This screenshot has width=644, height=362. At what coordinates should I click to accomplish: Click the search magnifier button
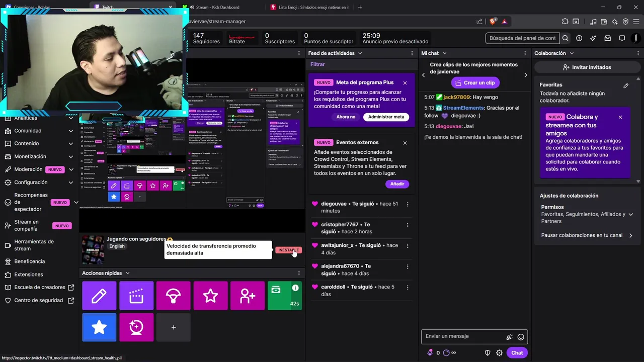(x=566, y=38)
